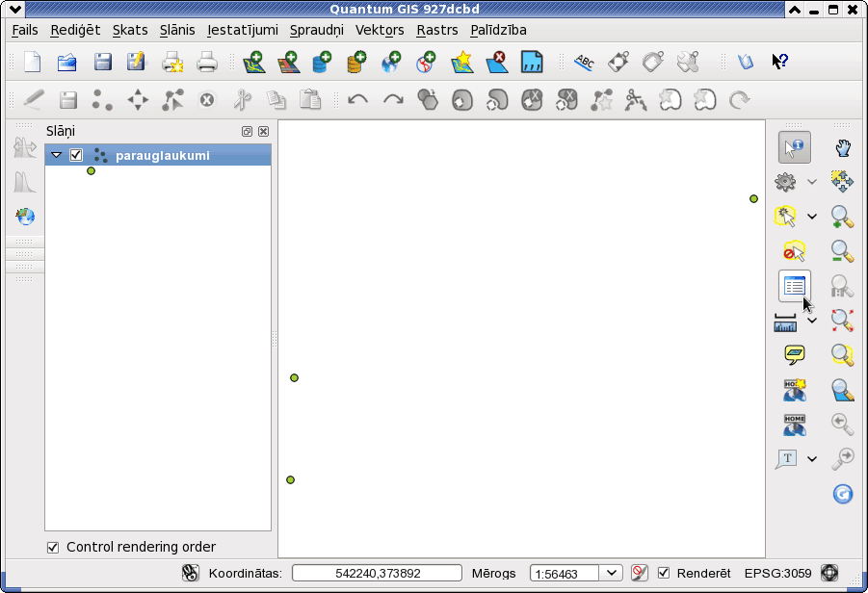Click the Add PostGIS Layer blue database icon
This screenshot has height=593, width=868.
pos(322,62)
